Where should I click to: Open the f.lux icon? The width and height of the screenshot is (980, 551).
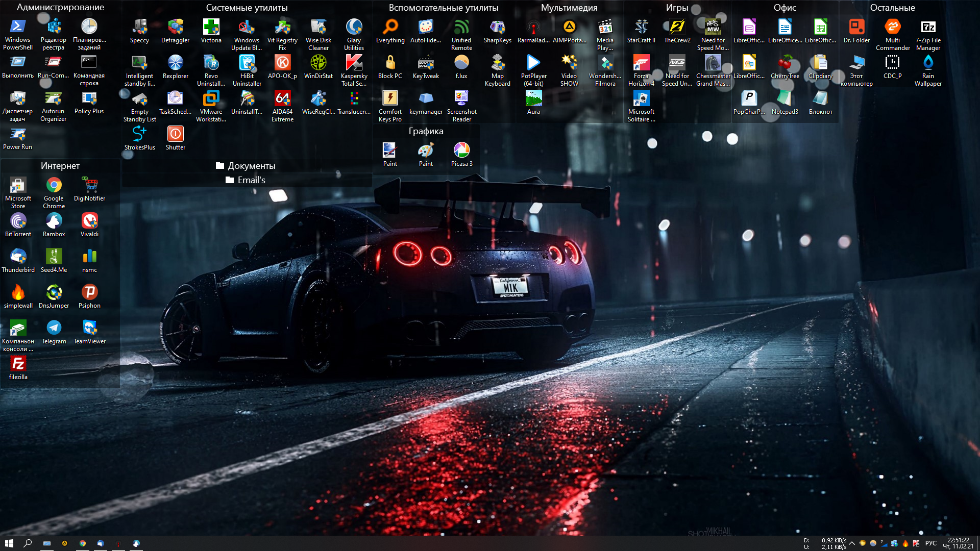[461, 67]
